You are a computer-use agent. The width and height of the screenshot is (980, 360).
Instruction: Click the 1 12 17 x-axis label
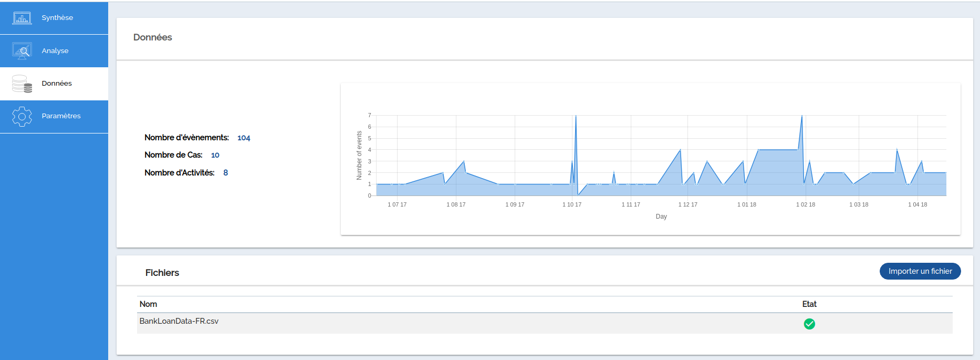coord(687,204)
